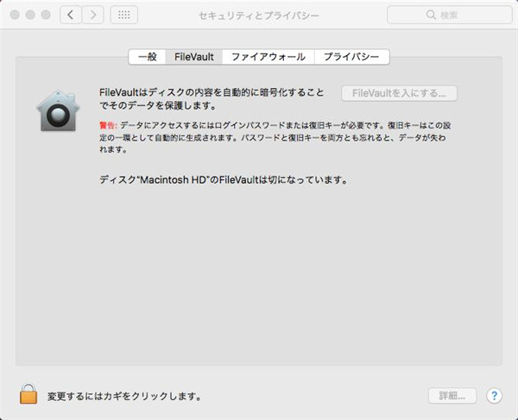Select the FileVault tab
Image resolution: width=518 pixels, height=420 pixels.
point(194,57)
